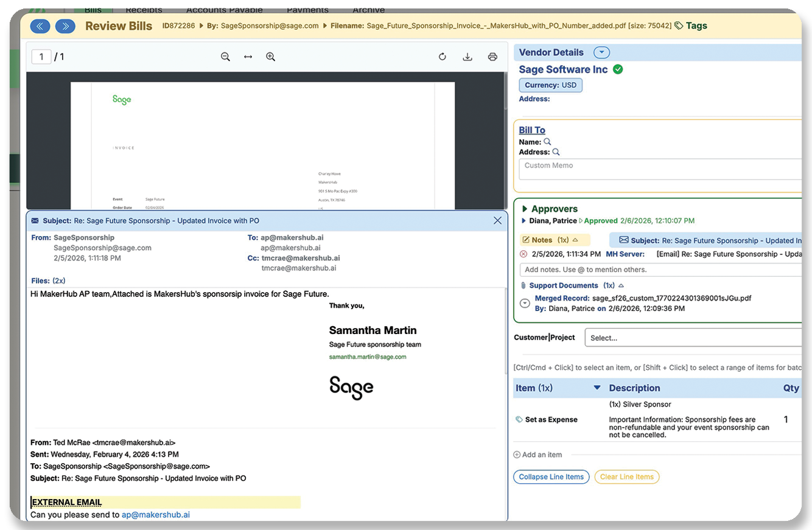
Task: Click the ID872286 bill identifier
Action: coord(178,26)
